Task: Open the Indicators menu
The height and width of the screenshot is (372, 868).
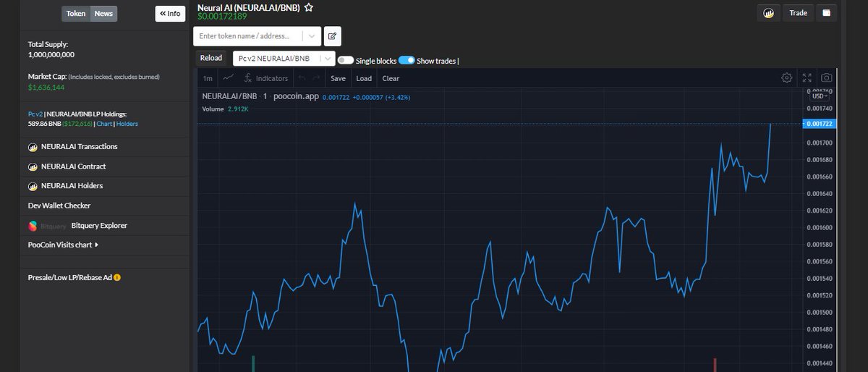Action: click(x=266, y=78)
